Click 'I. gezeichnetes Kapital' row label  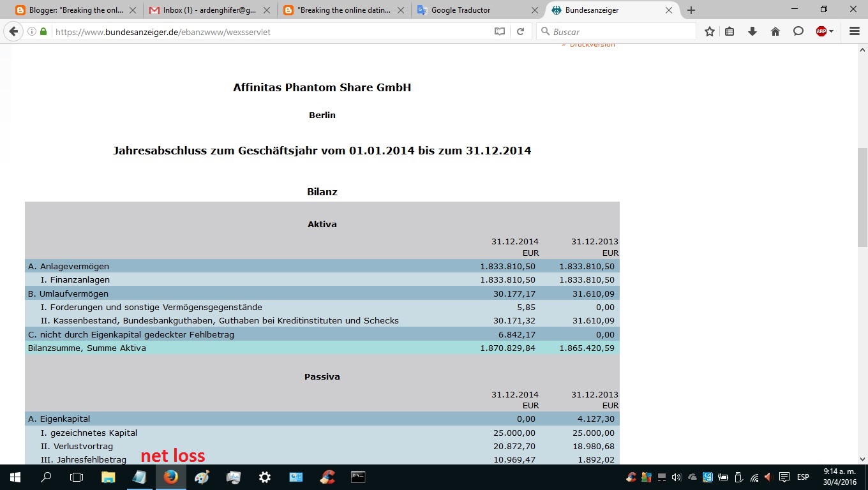[x=89, y=433]
